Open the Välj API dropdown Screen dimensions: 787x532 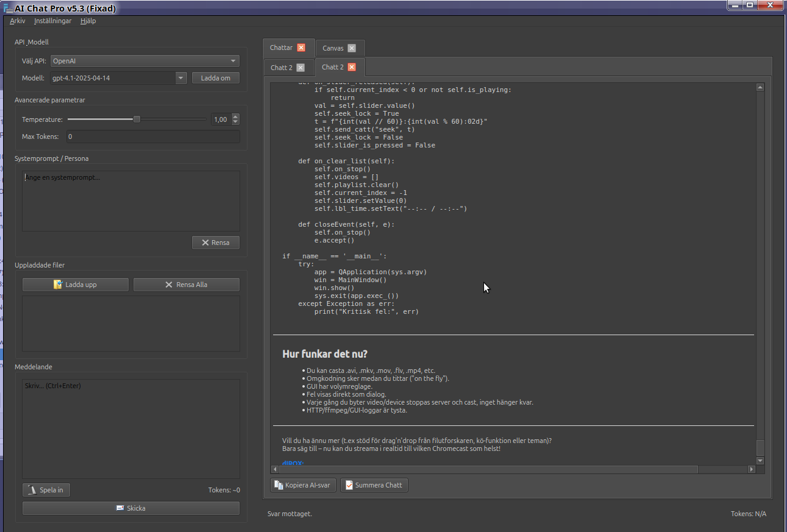tap(145, 61)
